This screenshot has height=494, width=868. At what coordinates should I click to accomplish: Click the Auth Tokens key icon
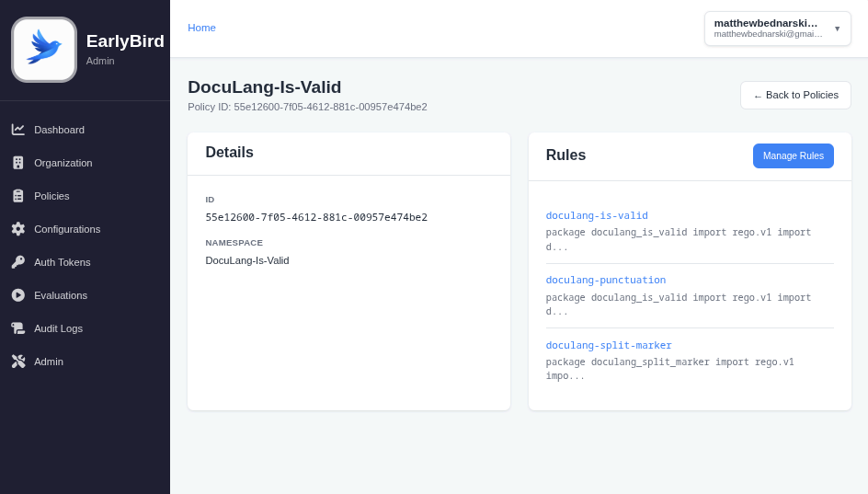pos(18,262)
